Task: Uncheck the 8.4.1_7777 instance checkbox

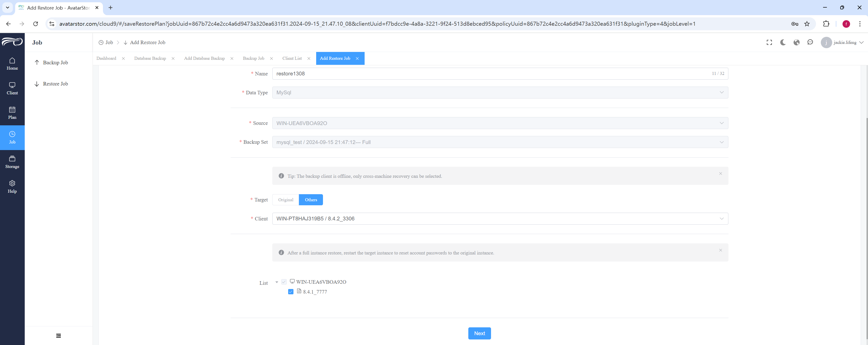Action: pyautogui.click(x=290, y=292)
